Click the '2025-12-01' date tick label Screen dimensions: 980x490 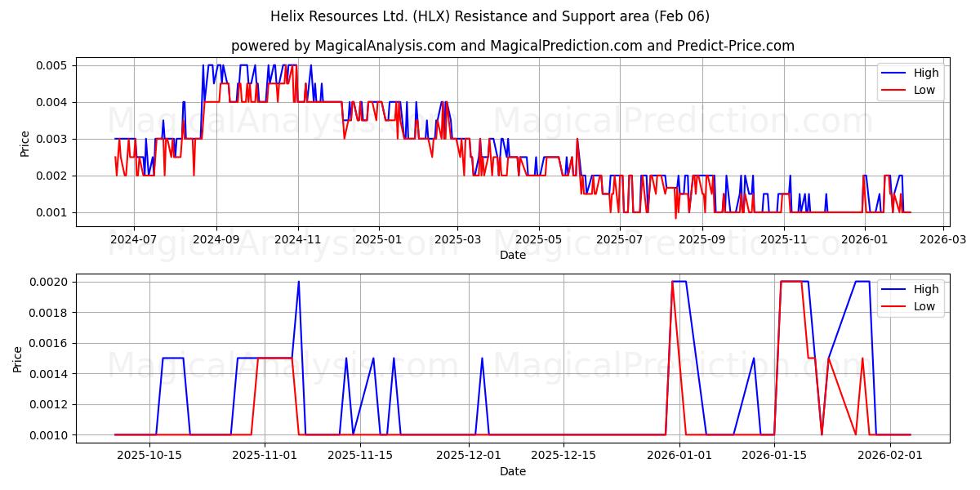(468, 457)
